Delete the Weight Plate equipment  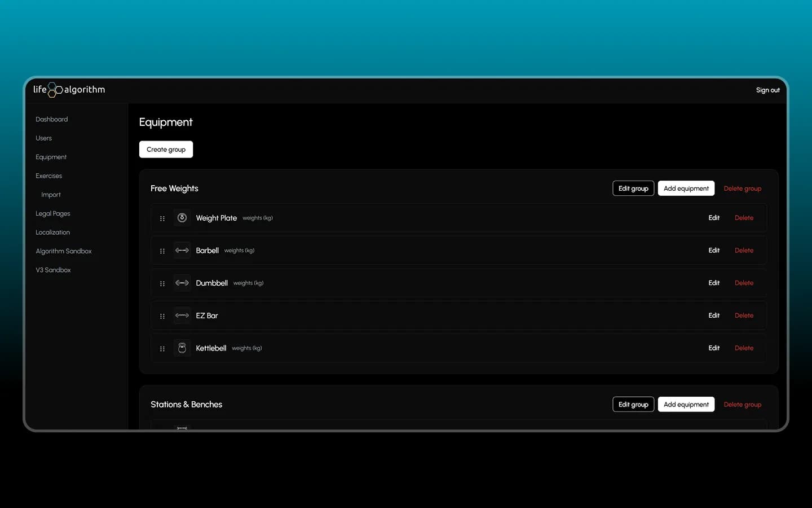pos(744,218)
